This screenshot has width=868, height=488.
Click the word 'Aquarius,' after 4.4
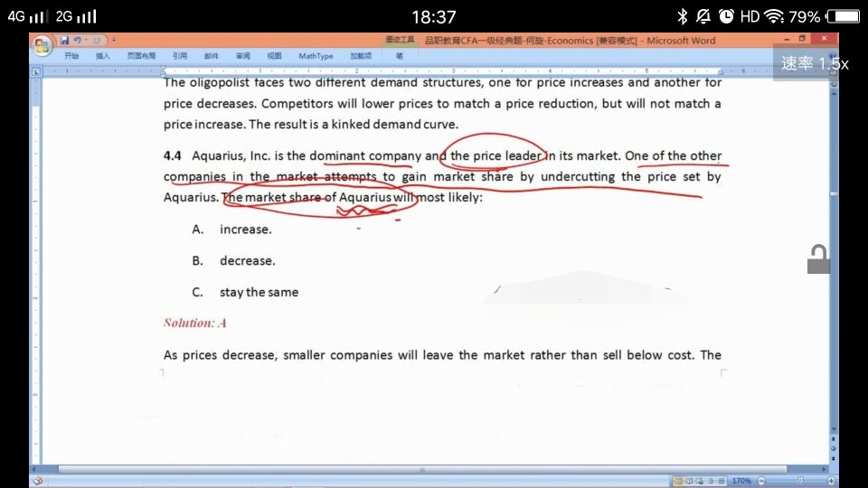point(218,156)
